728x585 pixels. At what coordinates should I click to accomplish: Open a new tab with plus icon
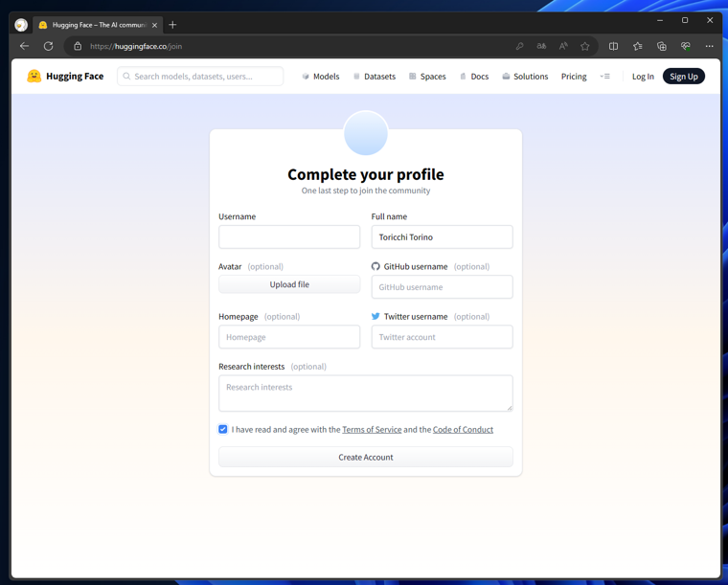click(172, 25)
